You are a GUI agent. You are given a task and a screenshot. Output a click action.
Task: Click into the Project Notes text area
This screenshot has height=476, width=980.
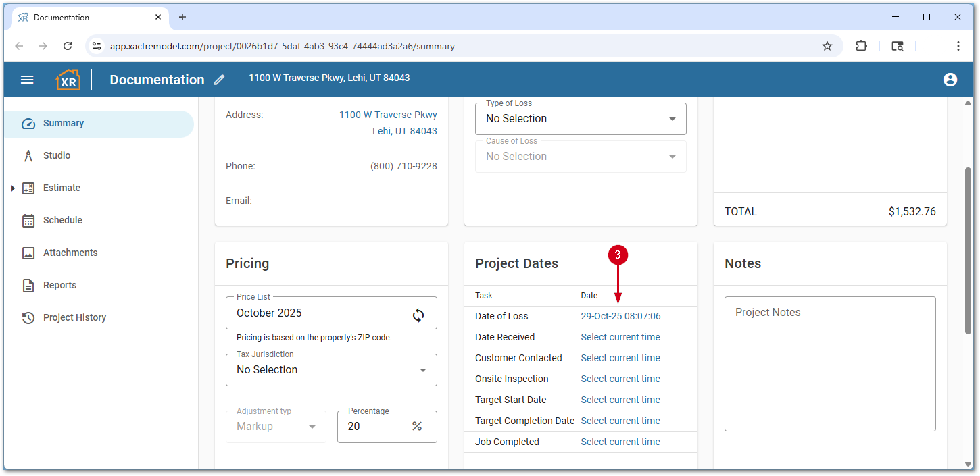[x=829, y=363]
